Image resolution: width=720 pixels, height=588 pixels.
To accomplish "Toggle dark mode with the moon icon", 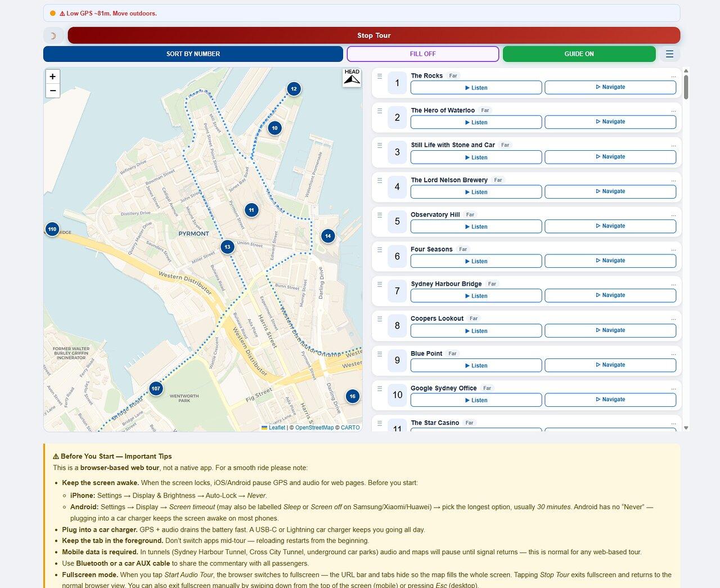I will pos(53,35).
